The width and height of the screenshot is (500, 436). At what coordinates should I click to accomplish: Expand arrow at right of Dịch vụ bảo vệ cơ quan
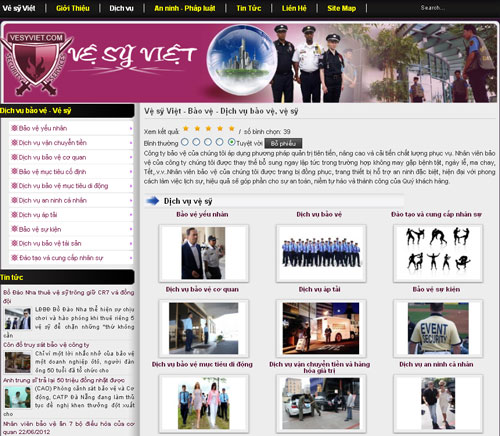[x=131, y=157]
